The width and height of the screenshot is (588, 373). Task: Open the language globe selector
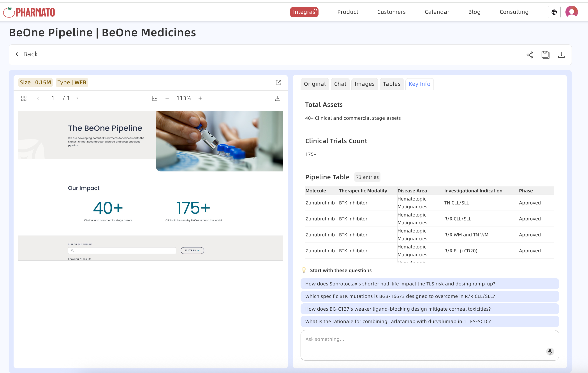tap(554, 12)
